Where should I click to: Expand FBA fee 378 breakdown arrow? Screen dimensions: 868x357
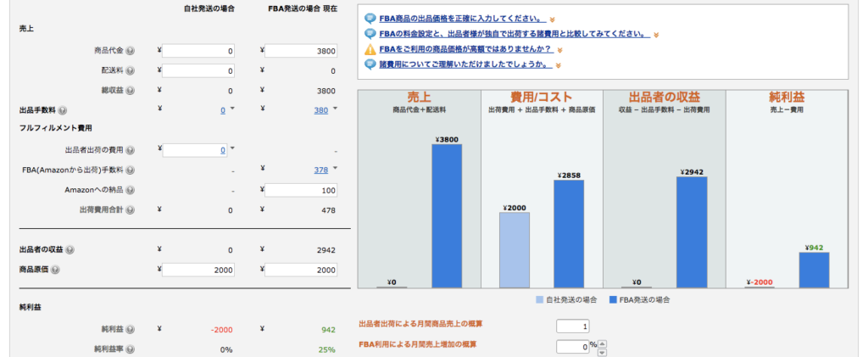point(335,168)
